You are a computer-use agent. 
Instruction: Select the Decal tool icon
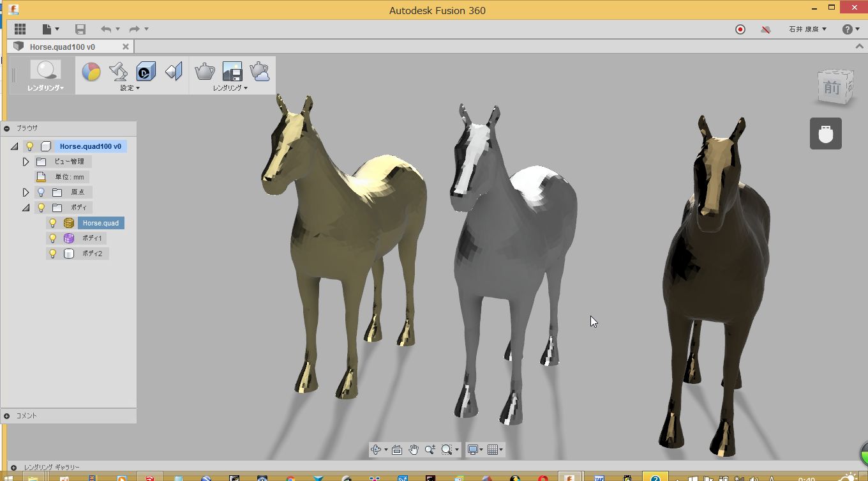pos(146,72)
